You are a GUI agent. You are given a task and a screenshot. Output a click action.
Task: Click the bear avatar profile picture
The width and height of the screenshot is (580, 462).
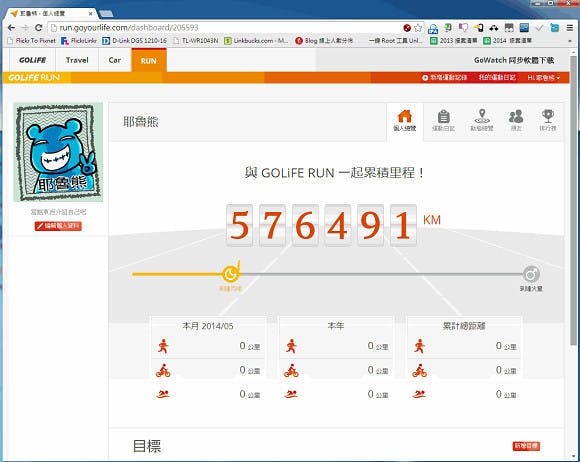[58, 152]
